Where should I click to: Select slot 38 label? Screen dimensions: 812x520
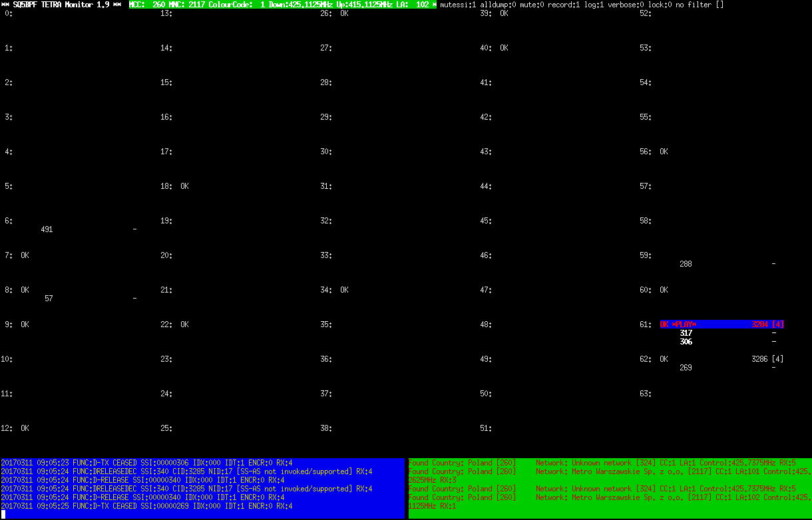[326, 428]
